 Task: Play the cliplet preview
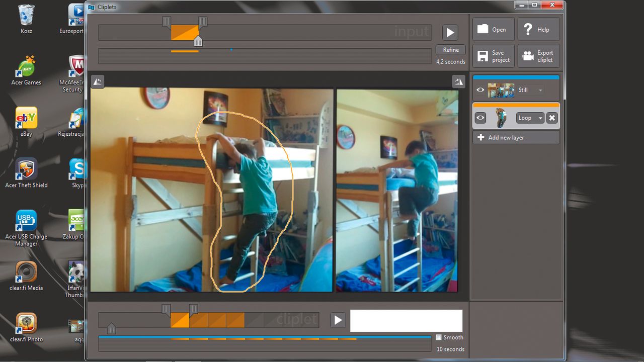coord(338,320)
